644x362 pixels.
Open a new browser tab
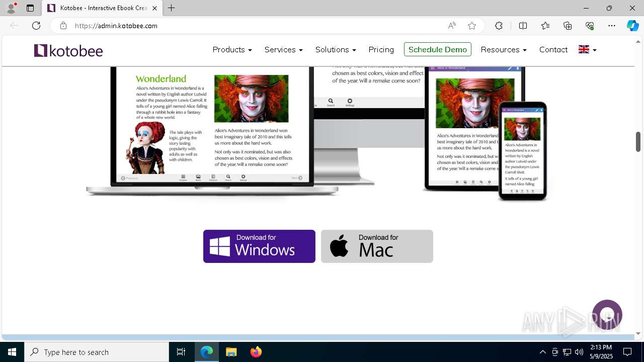click(172, 8)
